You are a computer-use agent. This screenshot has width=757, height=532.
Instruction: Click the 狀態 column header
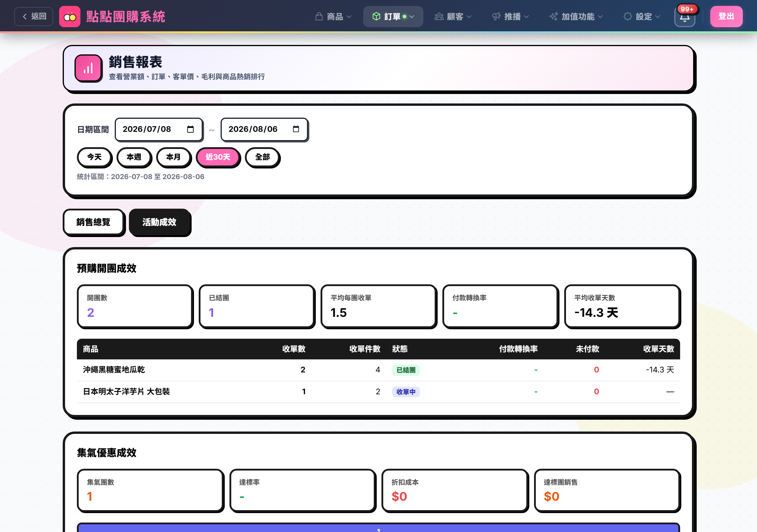[399, 349]
